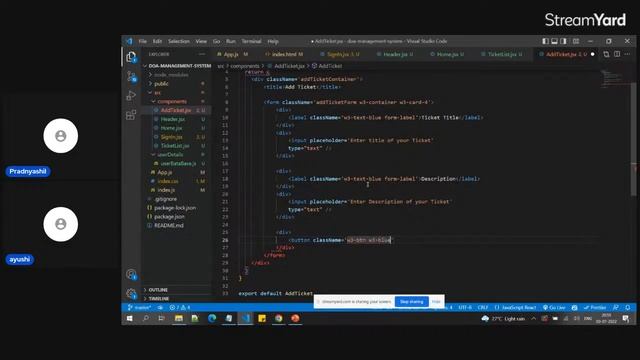Open the Run and Debug view
Viewport: 640px width, 360px height.
pos(131,95)
